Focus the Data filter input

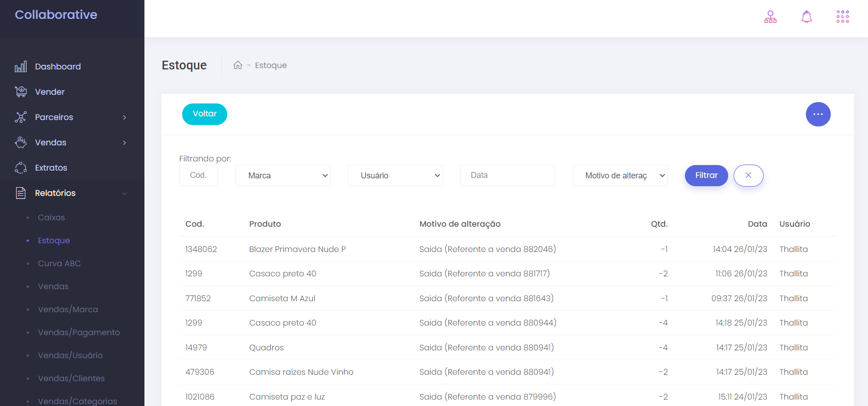[x=507, y=175]
